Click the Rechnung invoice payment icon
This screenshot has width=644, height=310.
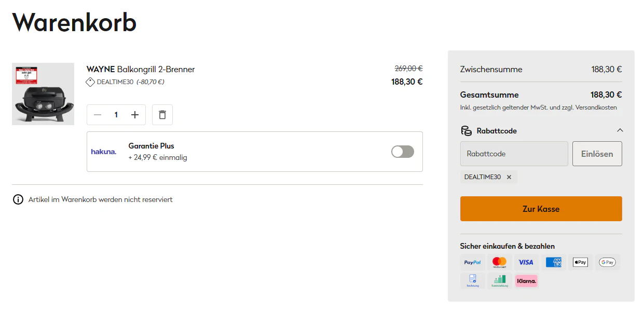click(473, 281)
